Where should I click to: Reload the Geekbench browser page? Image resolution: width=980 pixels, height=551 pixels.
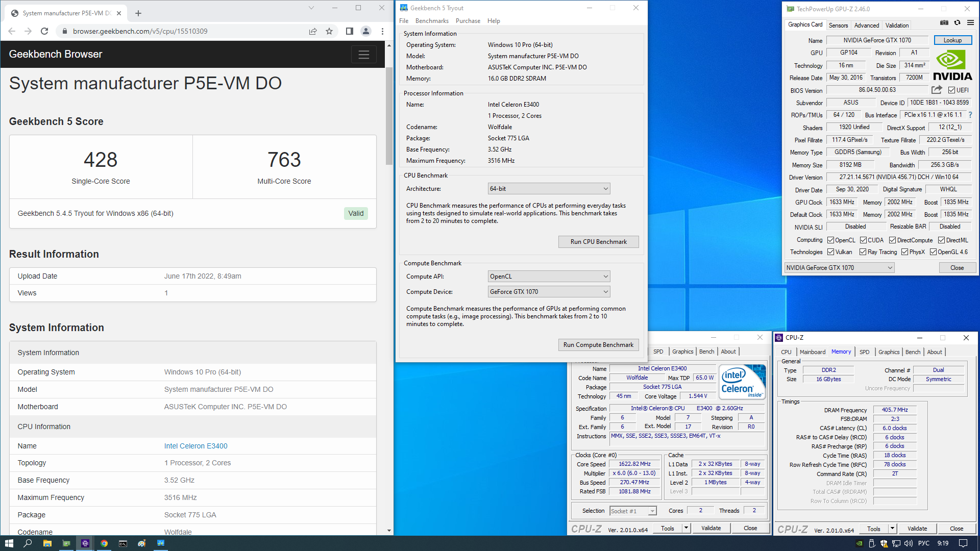44,31
